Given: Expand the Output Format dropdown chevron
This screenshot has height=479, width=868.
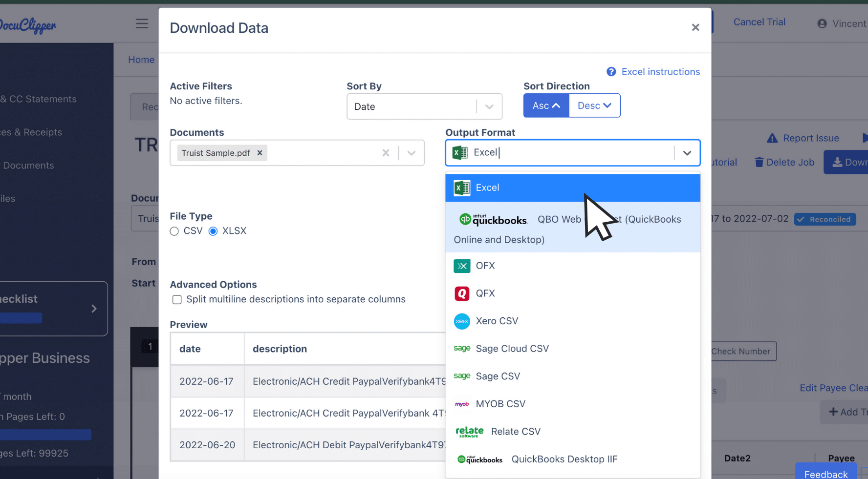Looking at the screenshot, I should 687,152.
